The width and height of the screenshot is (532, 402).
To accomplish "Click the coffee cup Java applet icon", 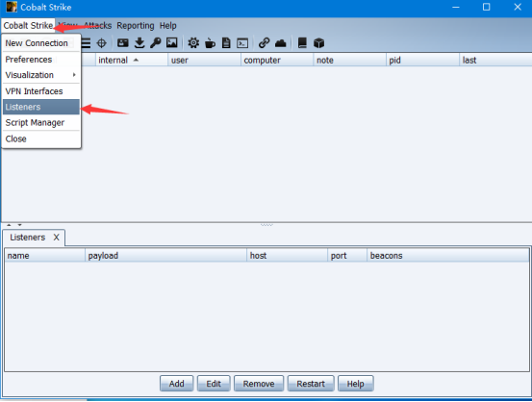I will [x=210, y=43].
